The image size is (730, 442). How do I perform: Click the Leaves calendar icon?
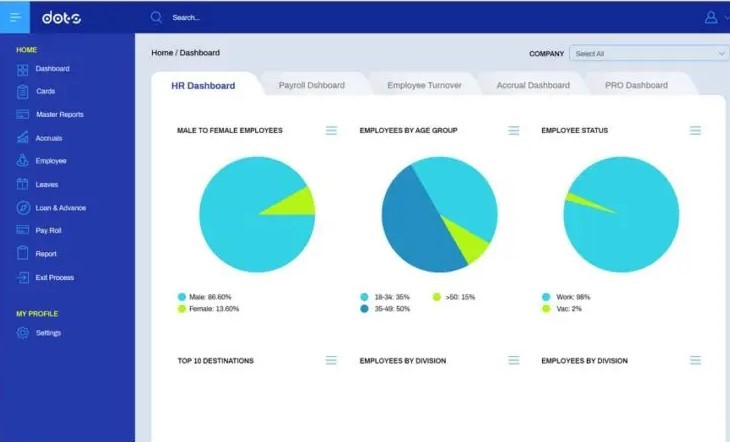tap(22, 184)
